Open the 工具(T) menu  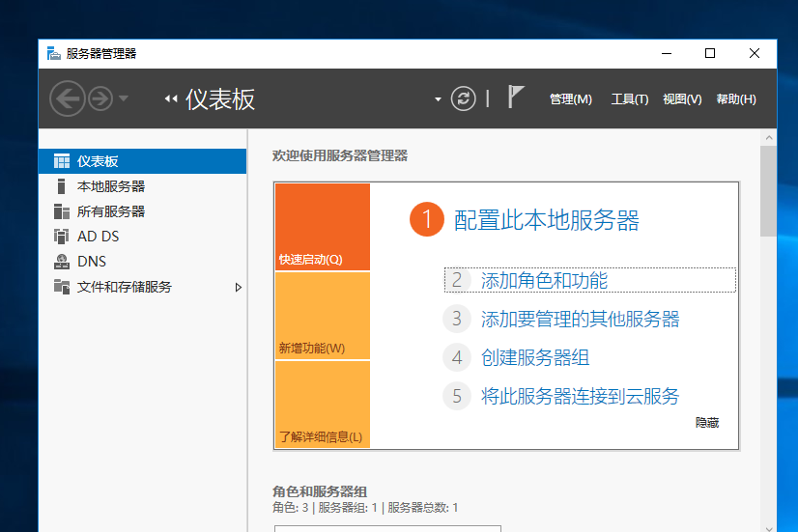tap(629, 99)
